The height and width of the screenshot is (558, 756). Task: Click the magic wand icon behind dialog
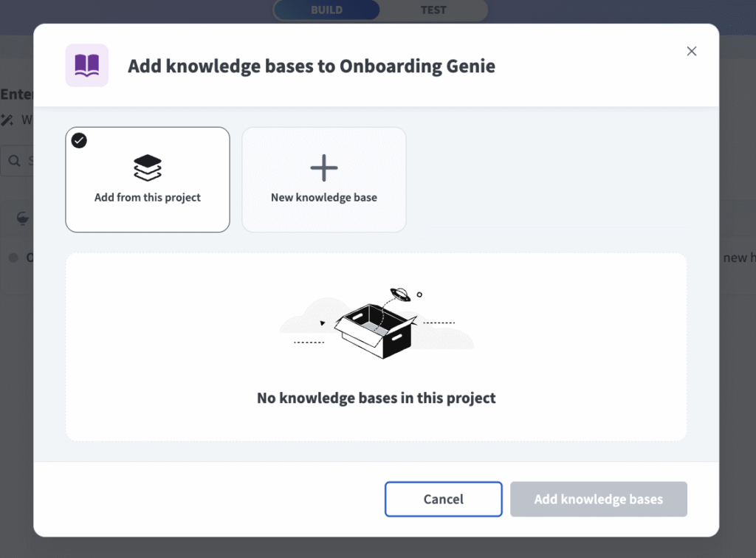click(7, 120)
